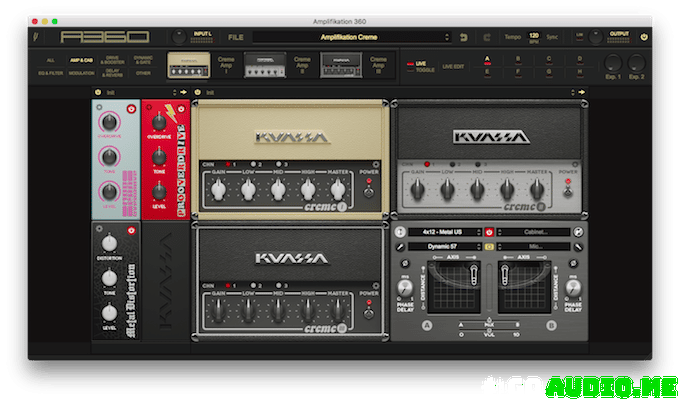Click the undo arrow in top toolbar
Viewport: 680px width, 400px height.
(x=463, y=37)
